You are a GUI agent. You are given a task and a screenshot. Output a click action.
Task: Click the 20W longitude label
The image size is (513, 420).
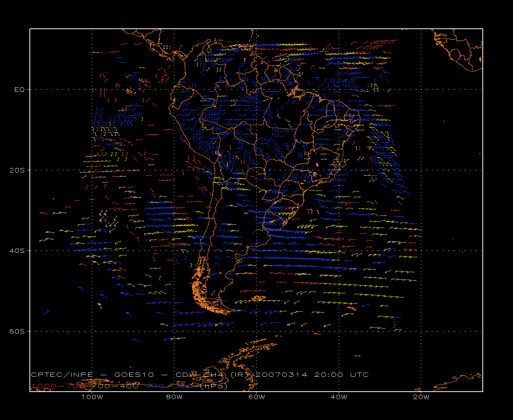pyautogui.click(x=421, y=397)
